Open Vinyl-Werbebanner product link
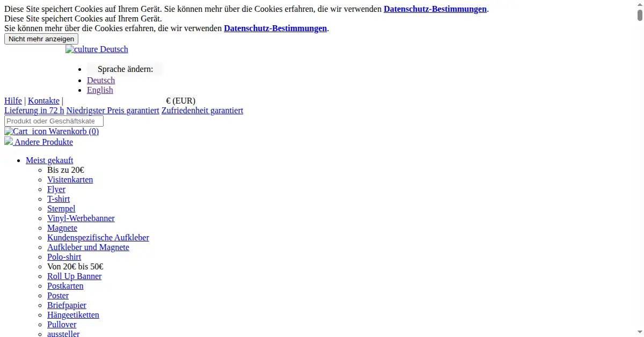Viewport: 644px width, 337px height. pos(81,218)
